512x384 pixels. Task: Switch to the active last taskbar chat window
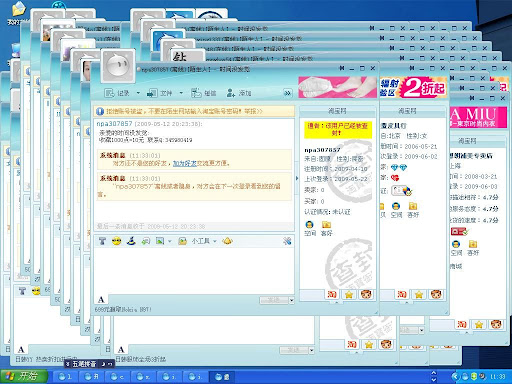click(222, 377)
